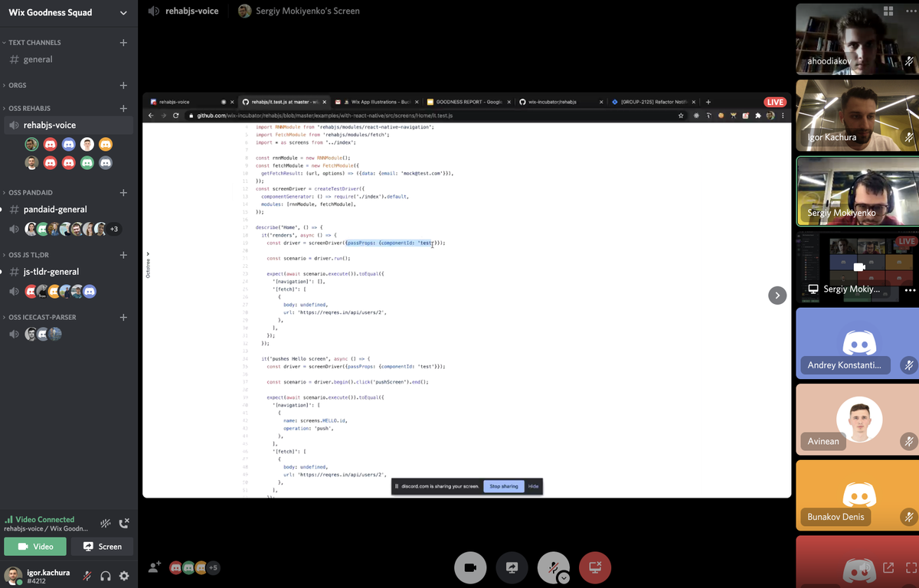Add a channel to OSS ICECAST-PARSER category
Image resolution: width=919 pixels, height=588 pixels.
[123, 317]
